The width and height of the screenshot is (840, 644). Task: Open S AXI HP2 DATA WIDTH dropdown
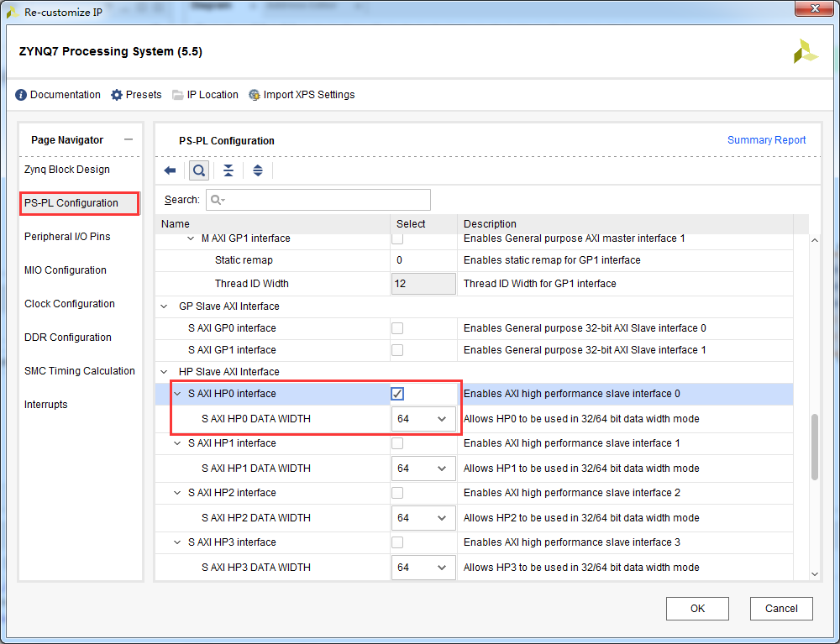click(423, 518)
